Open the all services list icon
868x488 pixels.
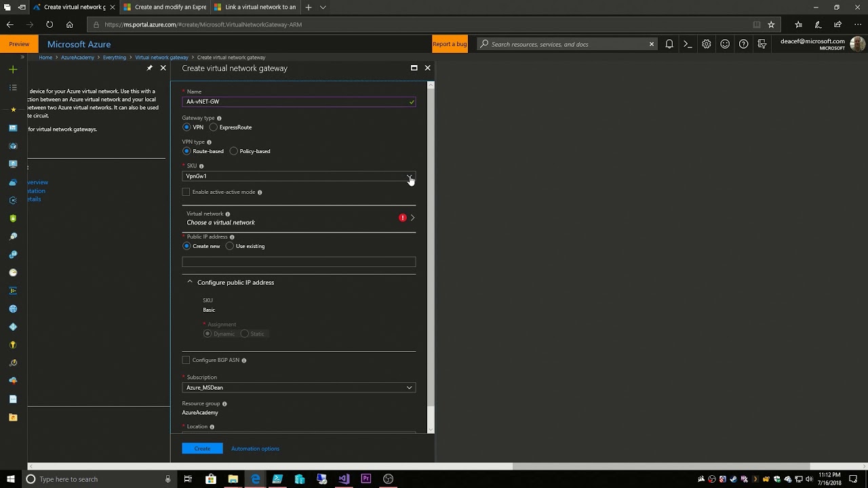tap(13, 87)
